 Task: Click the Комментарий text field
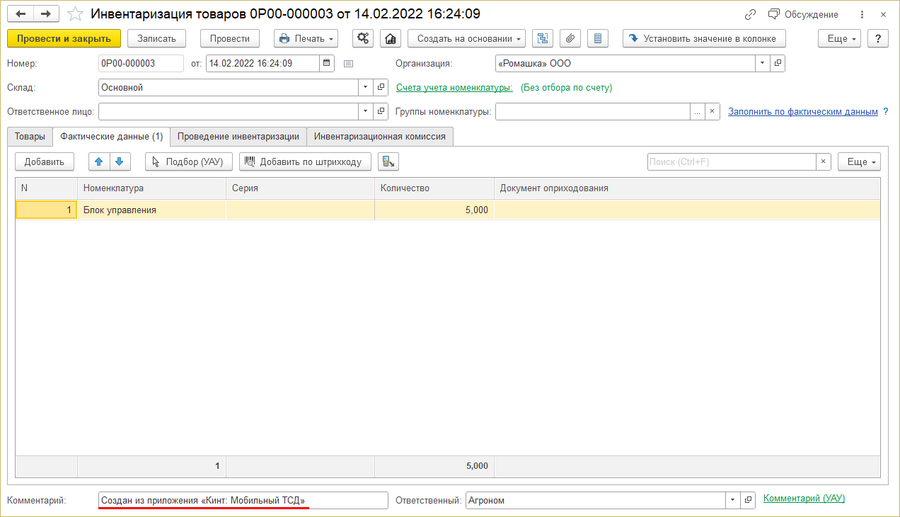point(243,500)
